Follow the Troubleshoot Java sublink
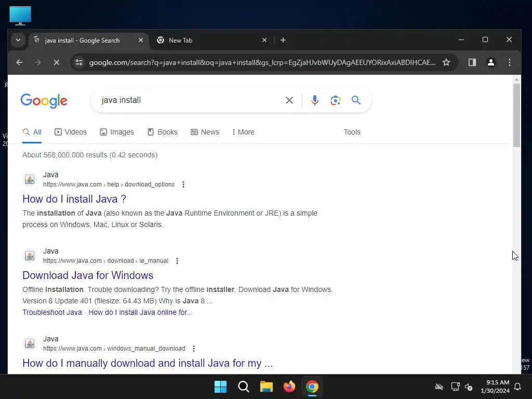 52,312
